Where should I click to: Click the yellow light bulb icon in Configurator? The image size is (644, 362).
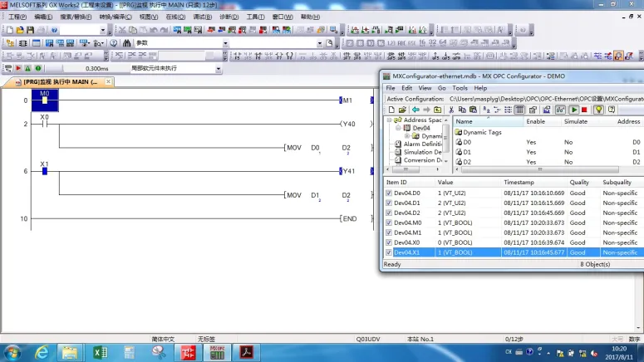click(598, 110)
